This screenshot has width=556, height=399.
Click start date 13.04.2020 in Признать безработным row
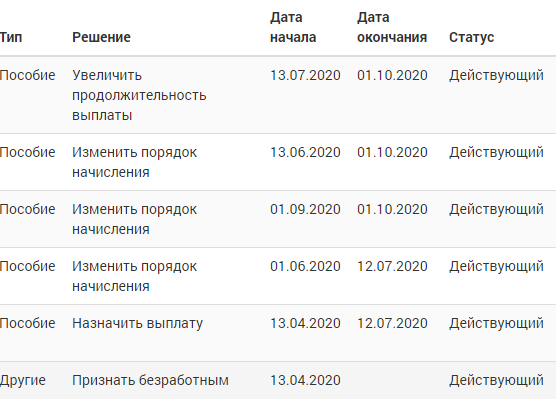(305, 381)
